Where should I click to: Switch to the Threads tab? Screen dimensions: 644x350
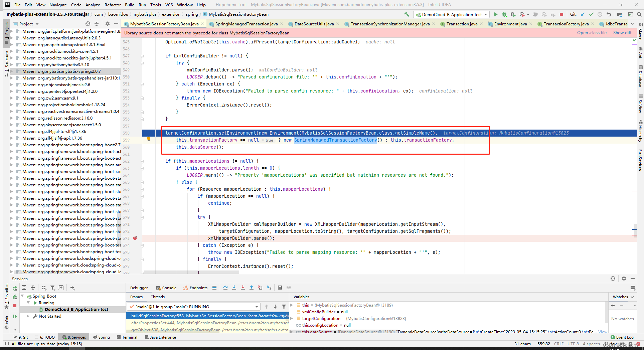coord(158,297)
